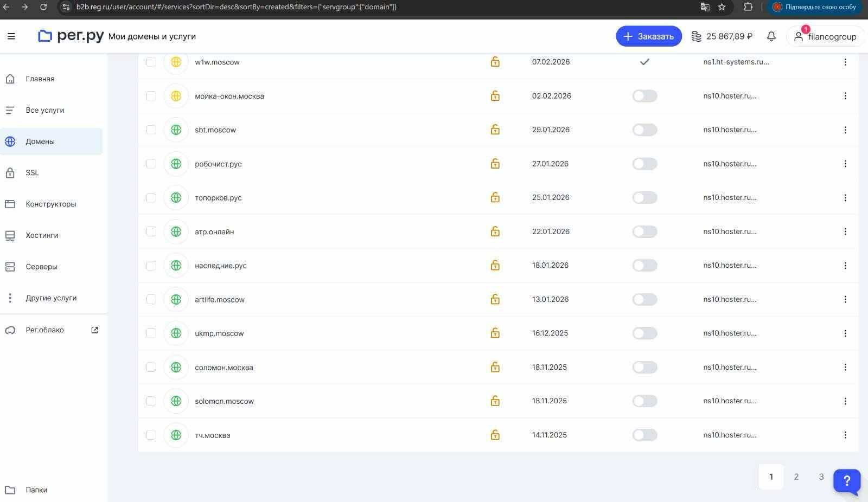Screen dimensions: 868x502
Task: Click the translate page icon in address bar
Action: coord(705,7)
